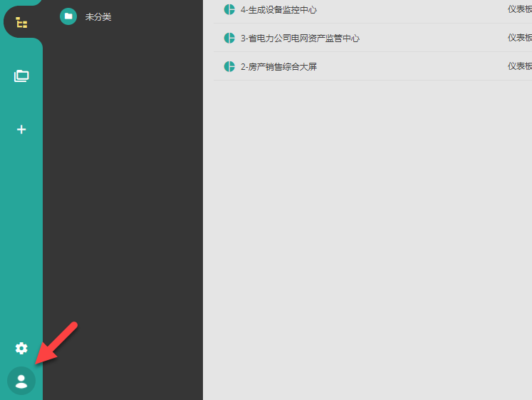Click the plus icon to add new
The image size is (532, 400).
click(x=21, y=129)
